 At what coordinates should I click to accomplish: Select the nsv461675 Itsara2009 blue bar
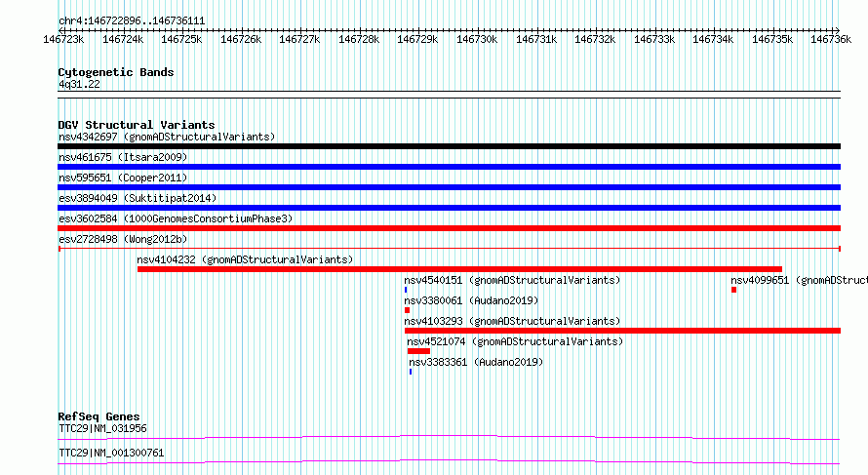[x=449, y=167]
